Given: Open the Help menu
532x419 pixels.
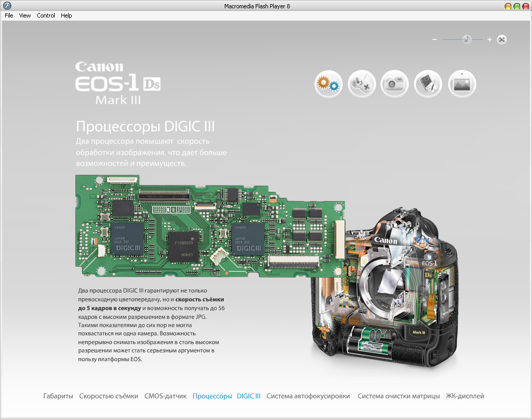Looking at the screenshot, I should point(66,15).
